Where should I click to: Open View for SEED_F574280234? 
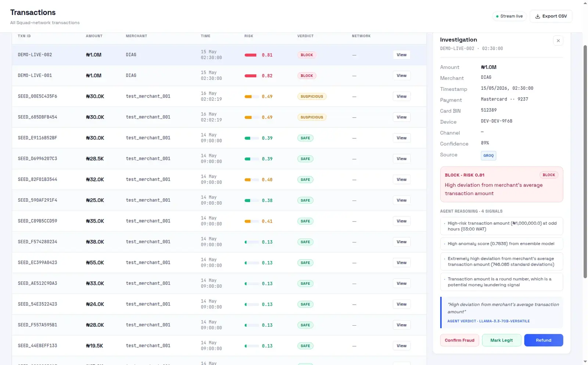[x=401, y=242]
